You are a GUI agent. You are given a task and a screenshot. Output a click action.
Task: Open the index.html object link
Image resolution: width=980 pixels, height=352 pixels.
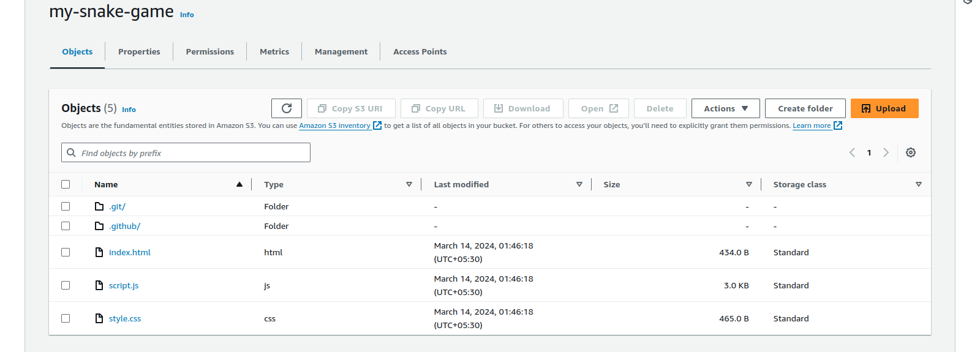[x=130, y=252]
